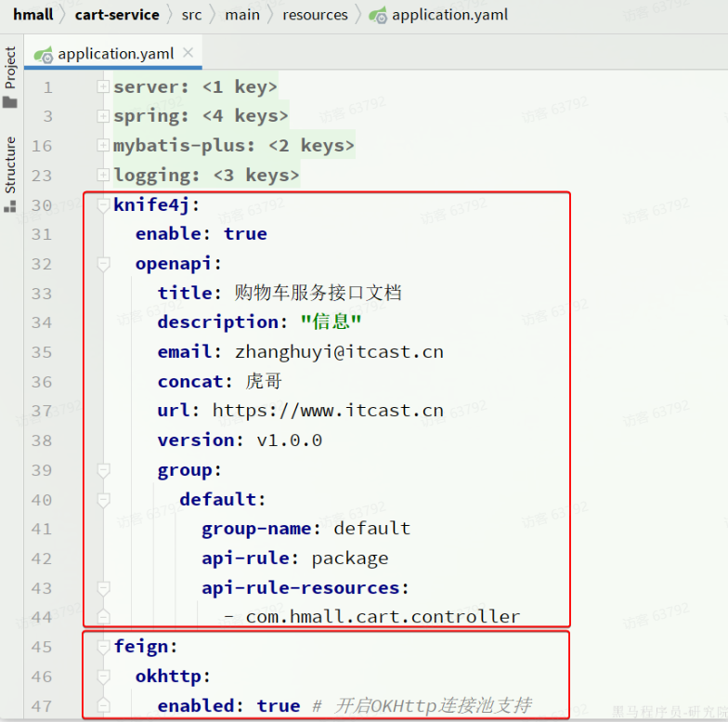Viewport: 728px width, 722px height.
Task: Click resources breadcrumb segment
Action: coord(315,15)
